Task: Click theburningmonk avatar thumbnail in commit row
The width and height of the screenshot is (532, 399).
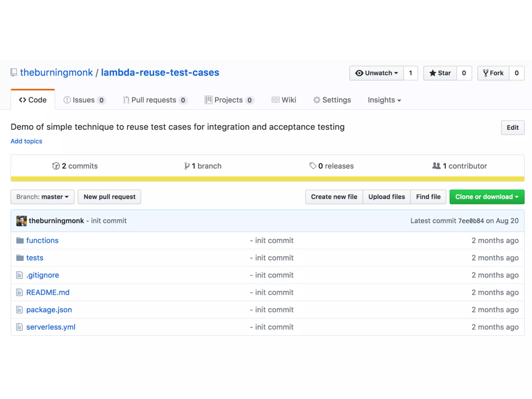Action: tap(21, 221)
